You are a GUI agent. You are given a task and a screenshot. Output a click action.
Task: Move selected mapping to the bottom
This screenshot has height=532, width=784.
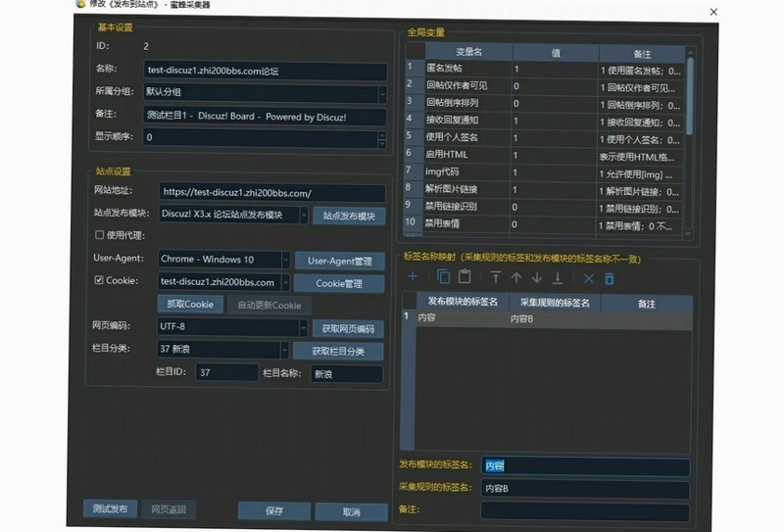coord(558,278)
